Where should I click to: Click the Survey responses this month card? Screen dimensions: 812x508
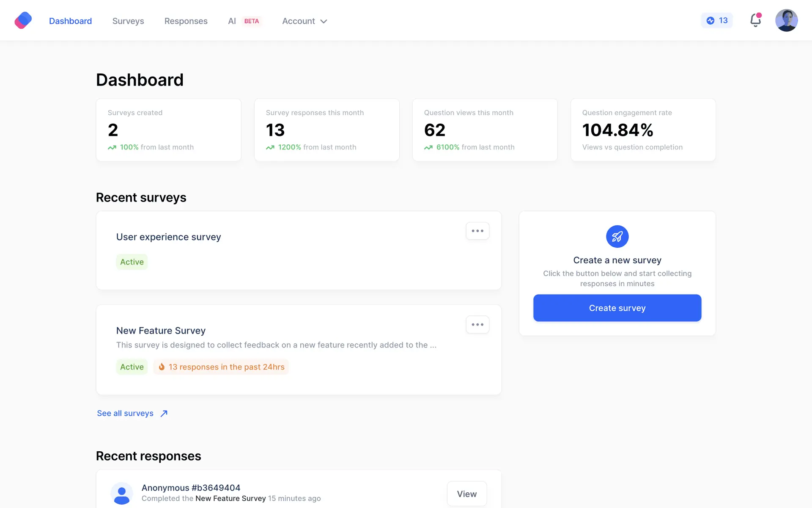[326, 130]
